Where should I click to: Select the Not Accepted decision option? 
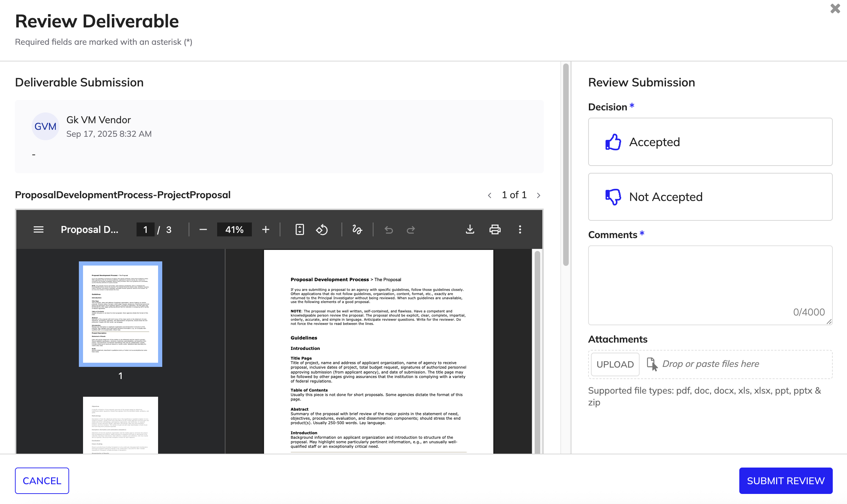tap(710, 197)
